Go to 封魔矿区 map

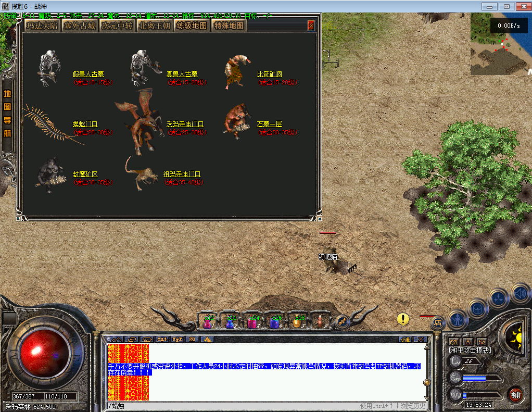85,174
